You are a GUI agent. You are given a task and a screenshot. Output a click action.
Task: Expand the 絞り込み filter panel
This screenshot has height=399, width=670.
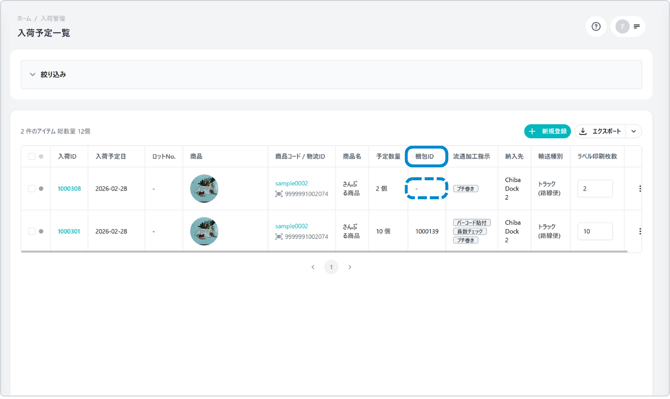331,74
